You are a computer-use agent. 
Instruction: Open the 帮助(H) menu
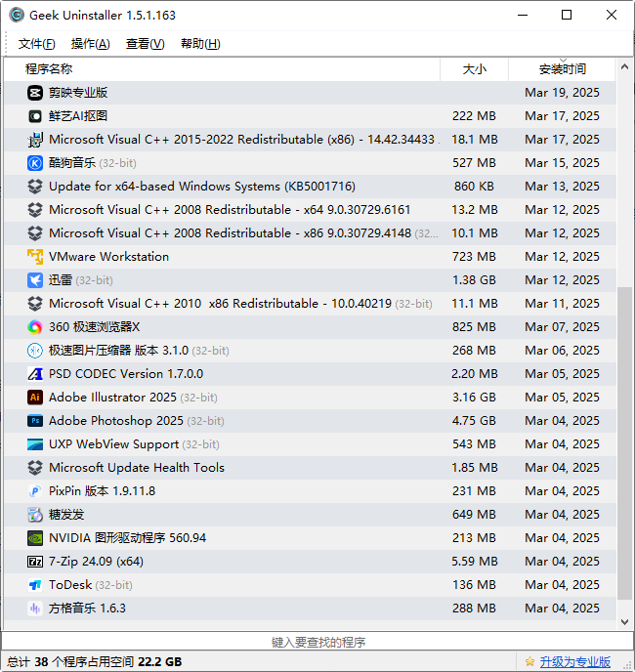click(200, 44)
